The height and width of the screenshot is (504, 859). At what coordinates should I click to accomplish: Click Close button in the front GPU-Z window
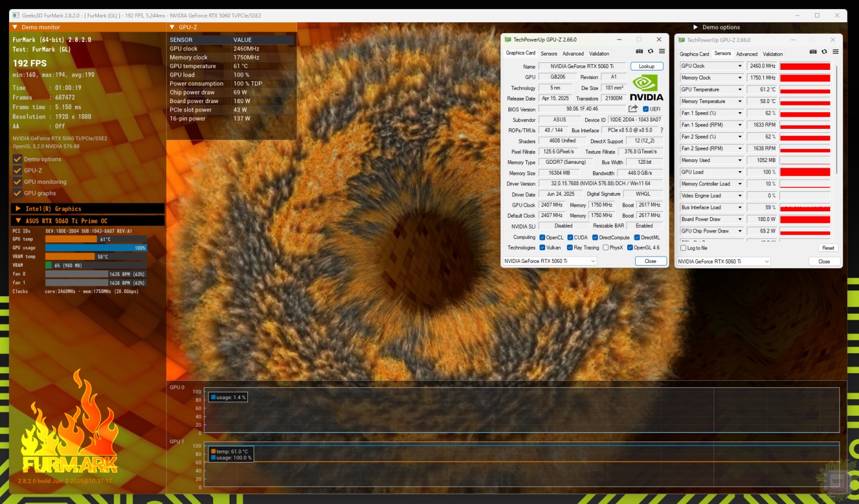(651, 261)
